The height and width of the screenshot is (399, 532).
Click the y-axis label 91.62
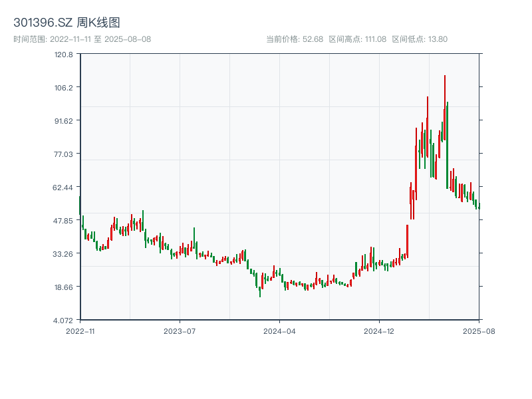64,121
